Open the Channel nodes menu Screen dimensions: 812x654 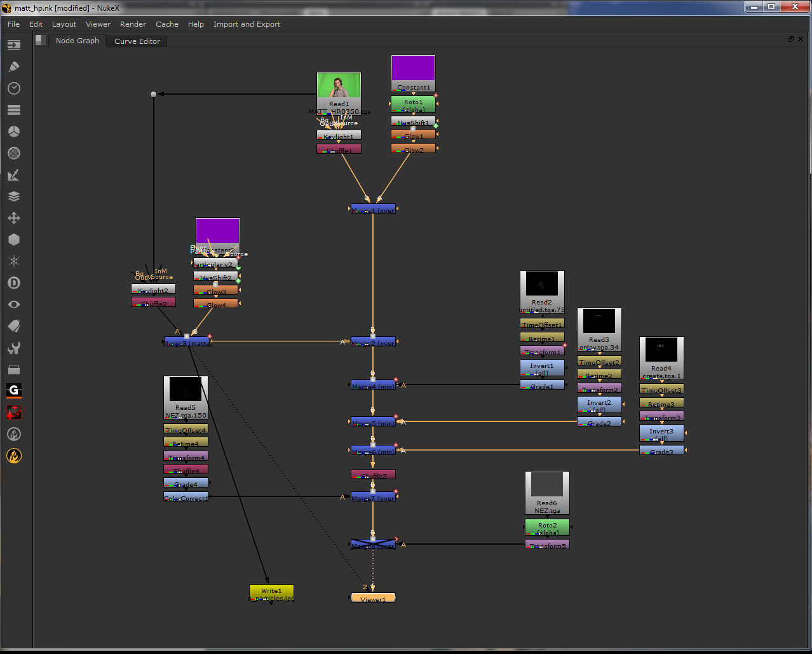13,109
